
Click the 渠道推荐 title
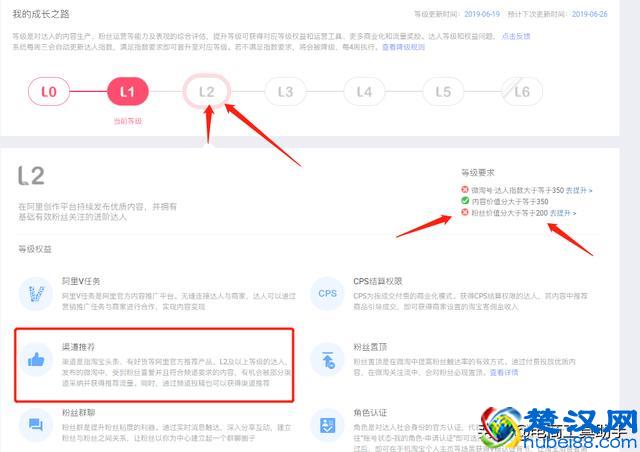[x=78, y=347]
